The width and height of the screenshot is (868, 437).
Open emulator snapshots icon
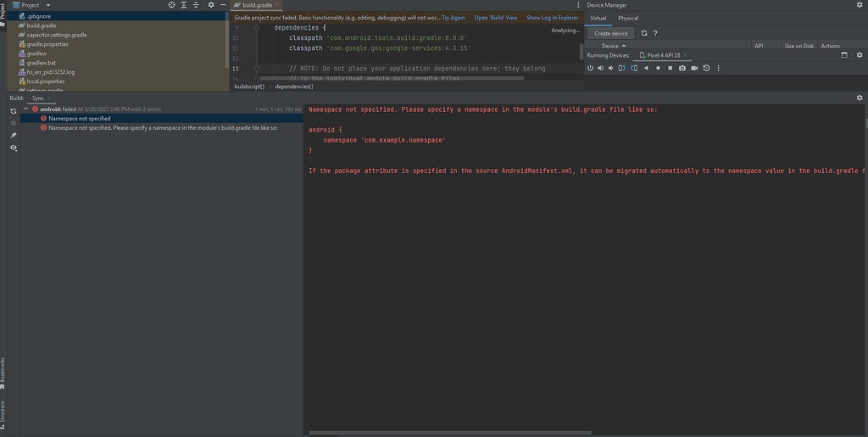pos(706,68)
